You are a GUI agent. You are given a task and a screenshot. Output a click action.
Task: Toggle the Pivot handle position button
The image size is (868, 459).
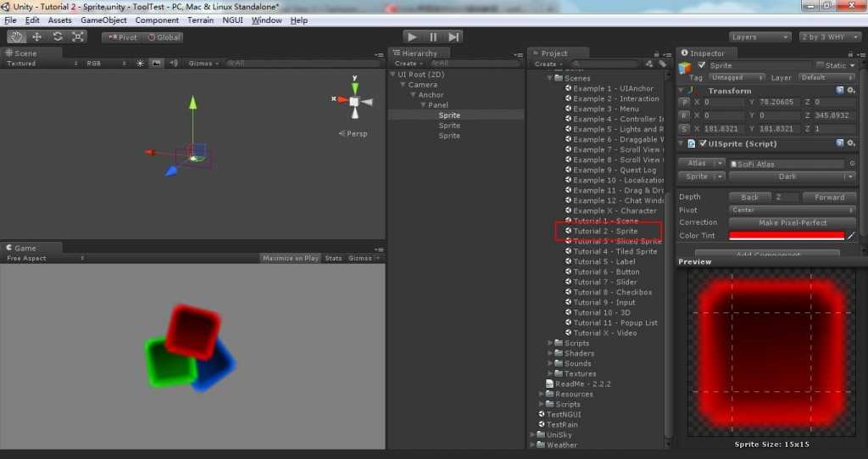point(122,37)
